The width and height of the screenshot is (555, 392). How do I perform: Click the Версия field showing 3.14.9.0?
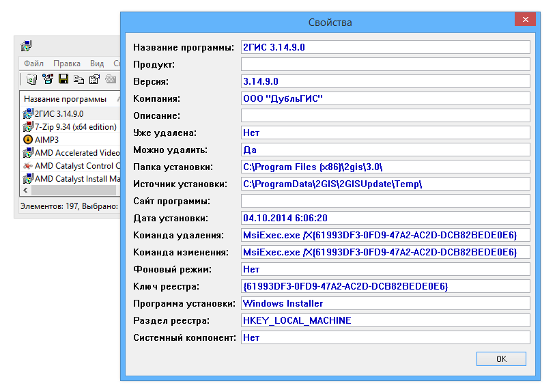pyautogui.click(x=386, y=81)
